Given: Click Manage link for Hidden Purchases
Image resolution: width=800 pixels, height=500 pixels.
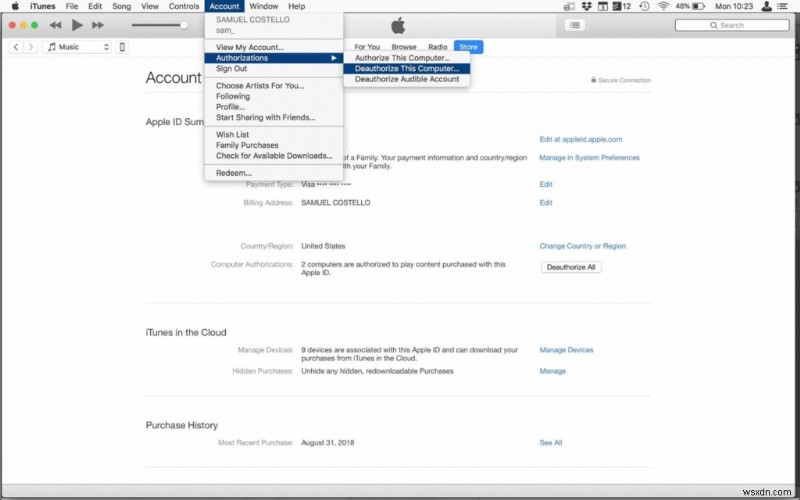Looking at the screenshot, I should click(553, 371).
